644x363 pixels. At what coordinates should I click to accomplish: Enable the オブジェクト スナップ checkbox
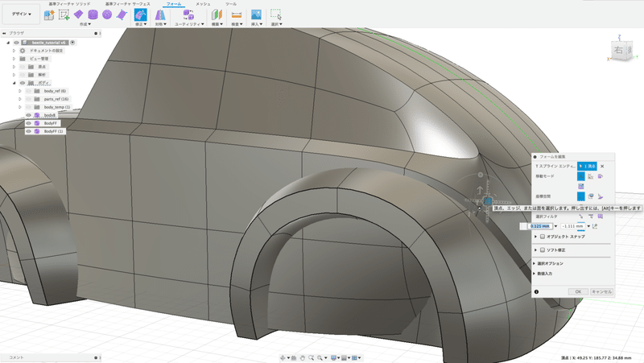(542, 237)
